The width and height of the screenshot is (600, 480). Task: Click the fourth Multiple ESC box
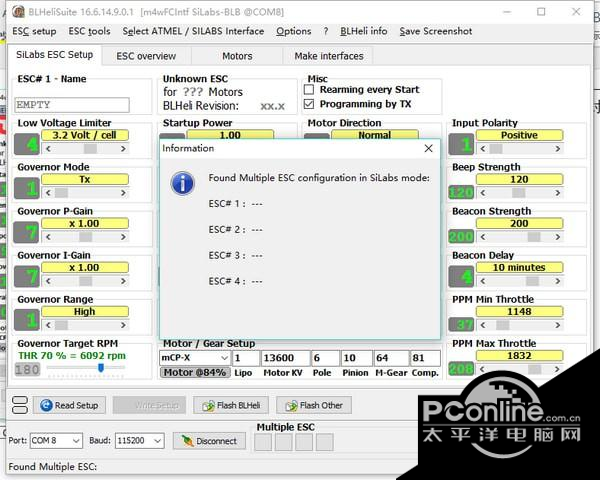pyautogui.click(x=324, y=442)
